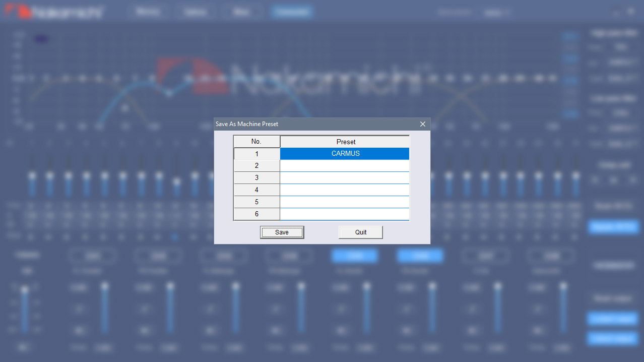Click the Quit button in the preset dialog
Viewport: 644px width, 362px height.
361,232
